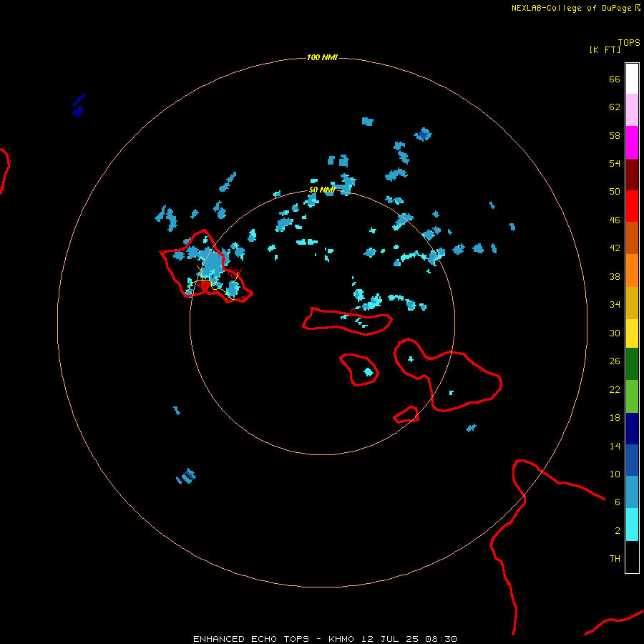
Task: Pick the dark orange 46 legend swatch
Action: point(632,238)
